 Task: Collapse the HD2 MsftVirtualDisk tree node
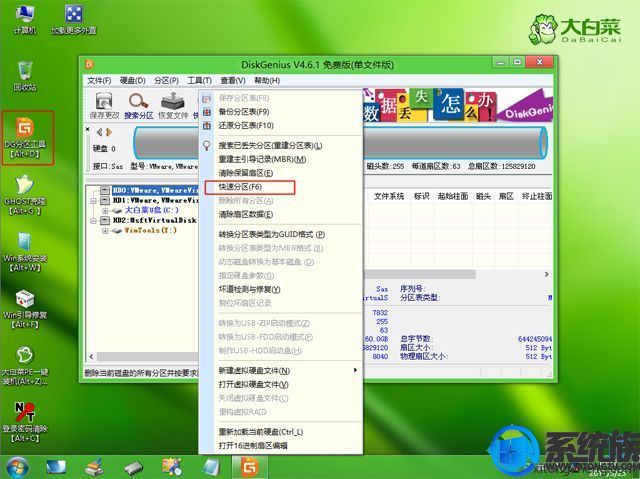tap(93, 220)
